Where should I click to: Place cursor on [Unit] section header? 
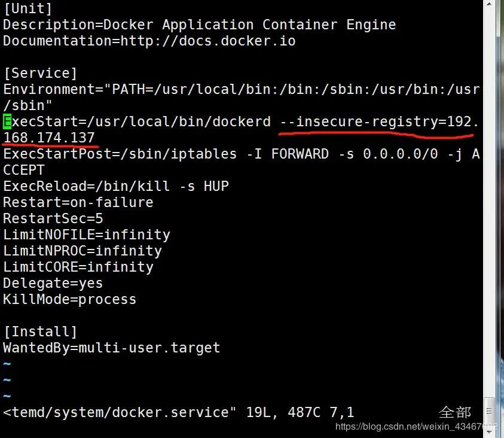click(28, 9)
